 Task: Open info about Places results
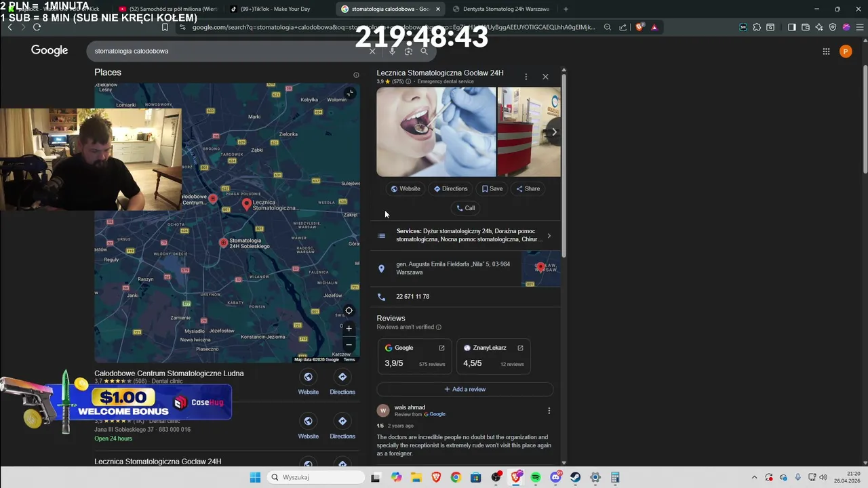[x=356, y=75]
